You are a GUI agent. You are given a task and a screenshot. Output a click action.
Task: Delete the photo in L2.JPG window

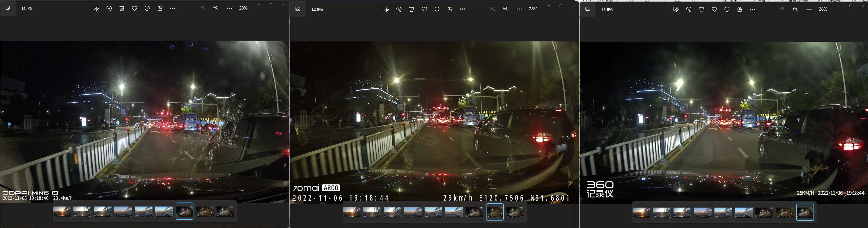[412, 9]
